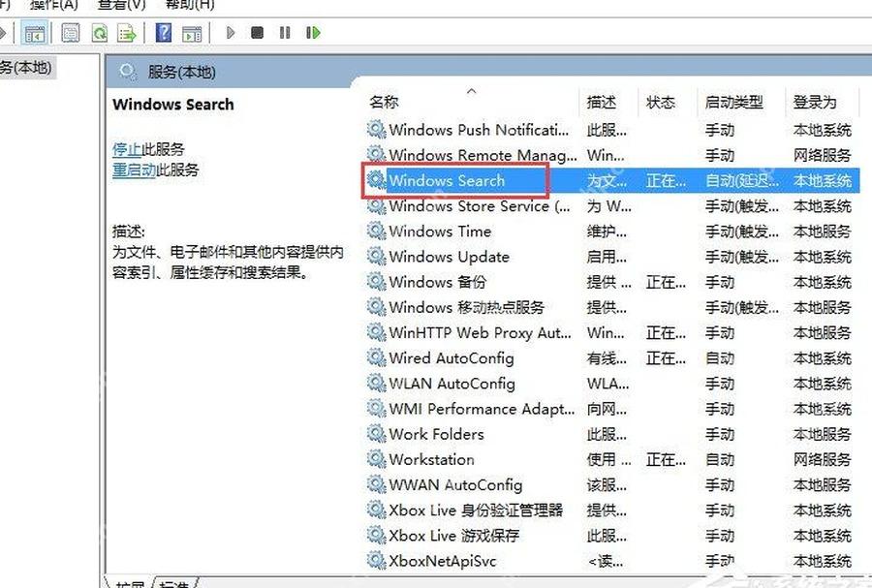Click gear icon of Windows Update row

click(377, 256)
